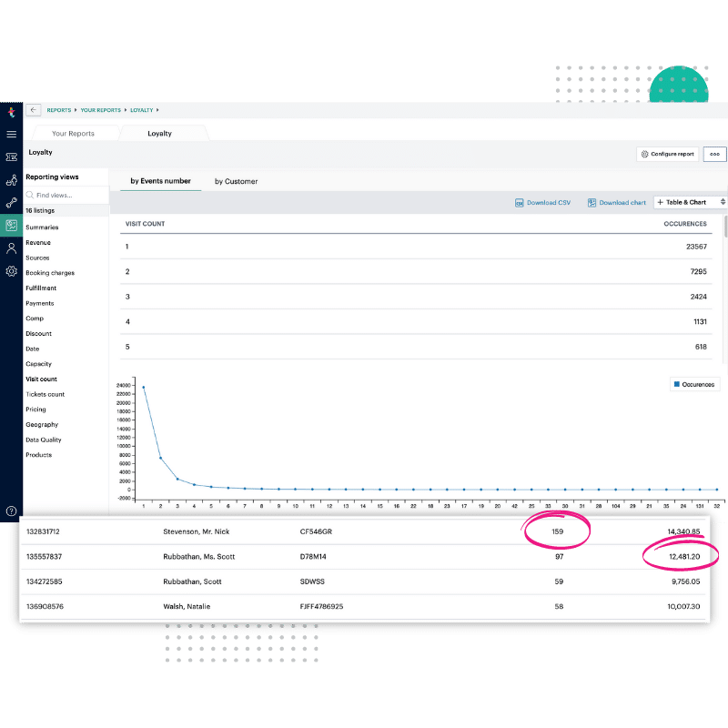This screenshot has height=728, width=728.
Task: Click YOUR REPORTS in the breadcrumb
Action: point(100,110)
